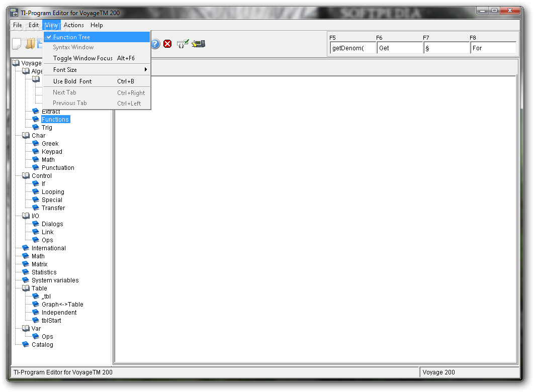Click the F7 field containing §

point(446,48)
